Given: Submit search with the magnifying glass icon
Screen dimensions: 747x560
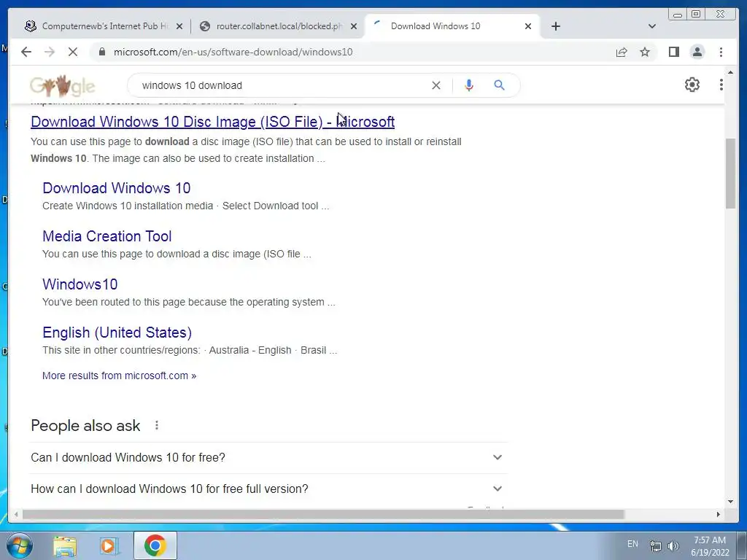Looking at the screenshot, I should pyautogui.click(x=499, y=85).
